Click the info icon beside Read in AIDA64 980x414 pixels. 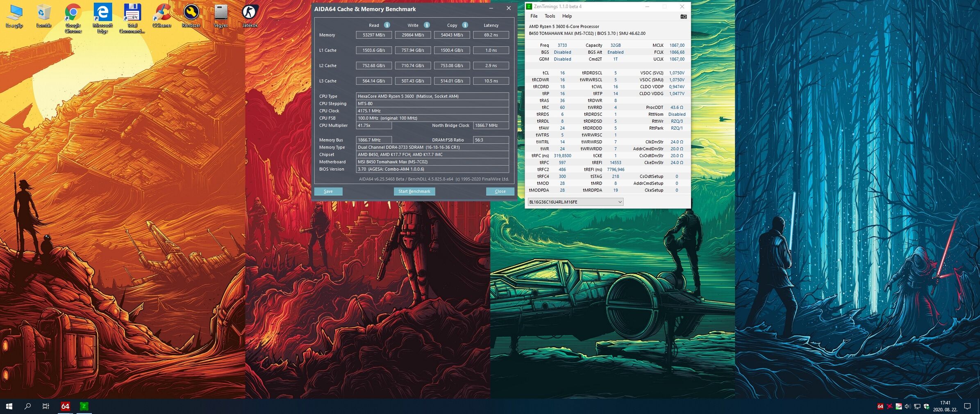[387, 25]
